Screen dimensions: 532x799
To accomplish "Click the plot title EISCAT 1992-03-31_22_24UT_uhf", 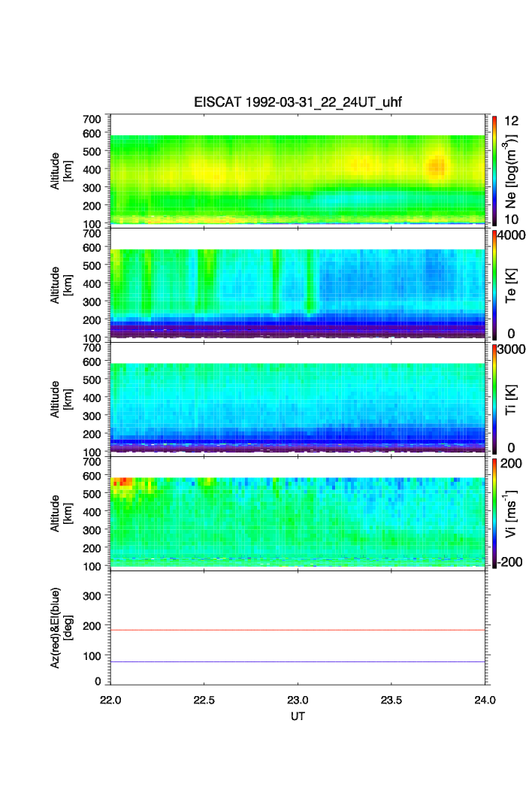I will point(298,102).
